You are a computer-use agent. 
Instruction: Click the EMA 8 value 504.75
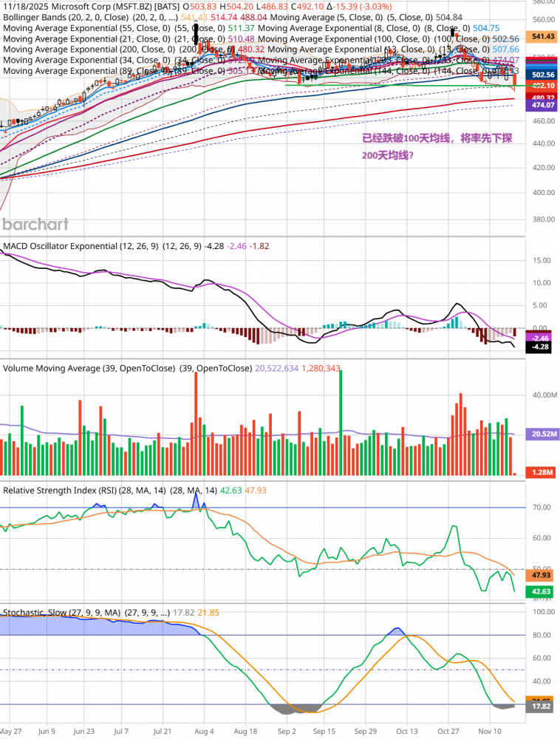pos(486,28)
